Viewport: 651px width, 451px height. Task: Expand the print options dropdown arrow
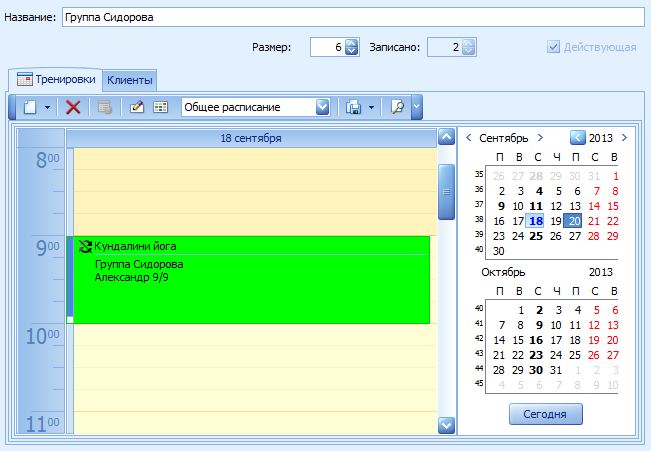pos(372,108)
